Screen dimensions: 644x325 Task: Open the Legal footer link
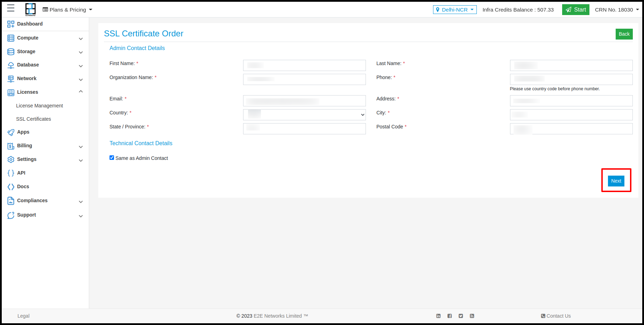(23, 316)
